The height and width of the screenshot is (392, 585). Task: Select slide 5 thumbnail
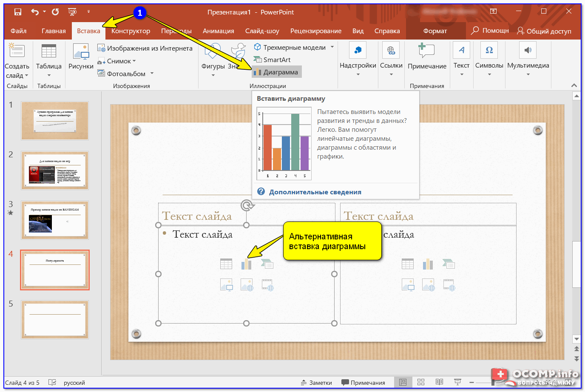coord(55,320)
